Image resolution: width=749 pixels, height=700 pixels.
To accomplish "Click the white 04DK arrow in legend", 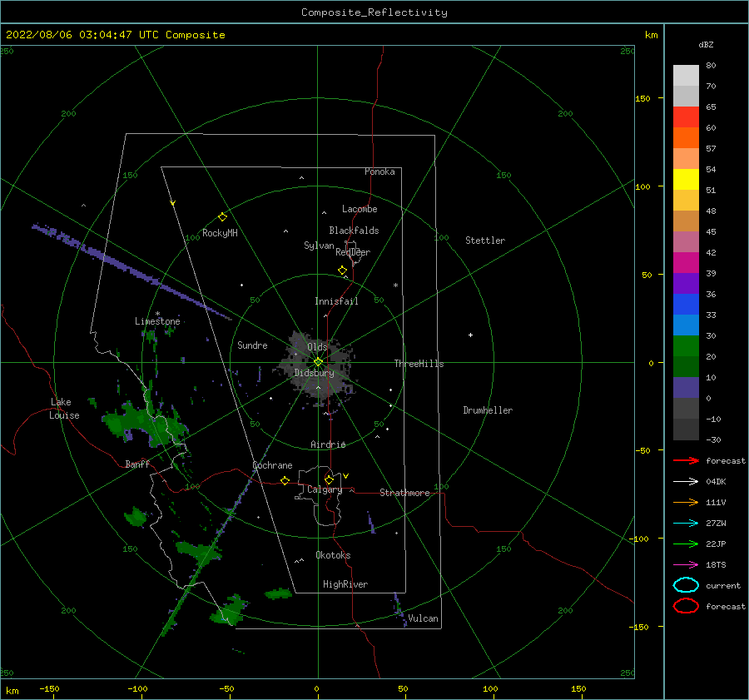I will [686, 481].
